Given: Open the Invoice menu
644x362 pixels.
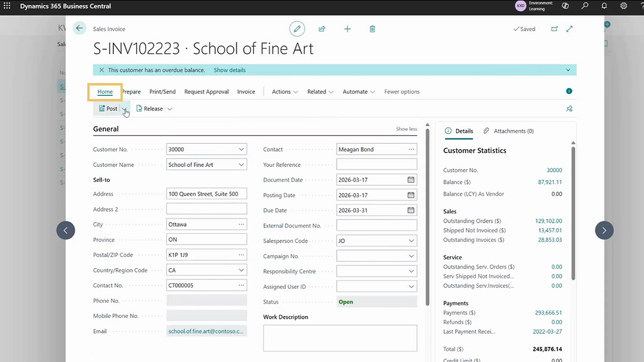Looking at the screenshot, I should pyautogui.click(x=246, y=91).
